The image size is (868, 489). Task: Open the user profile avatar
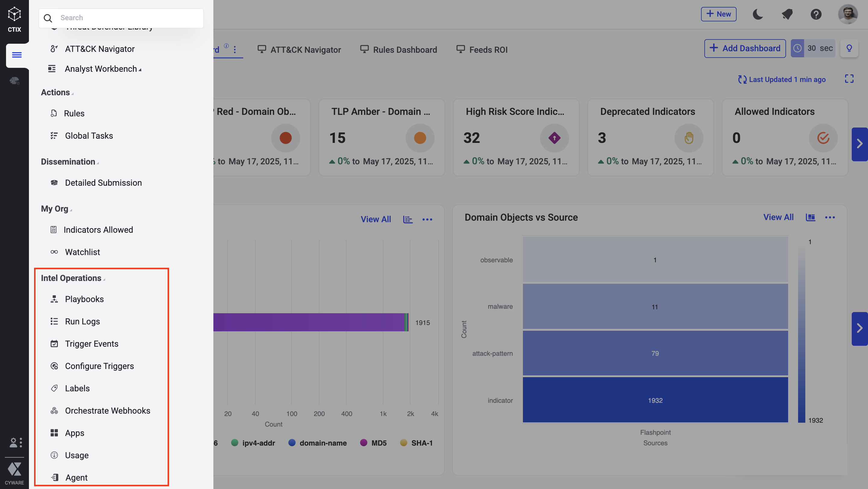848,14
